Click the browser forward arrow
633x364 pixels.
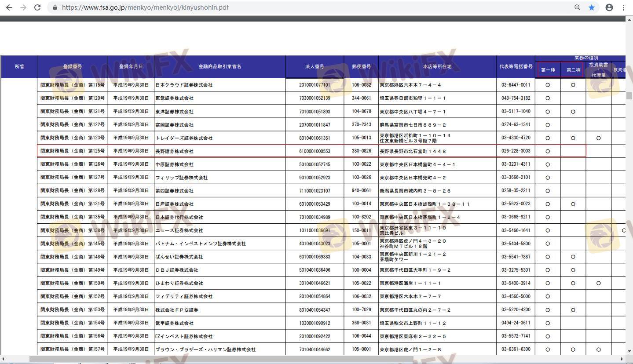pos(23,7)
